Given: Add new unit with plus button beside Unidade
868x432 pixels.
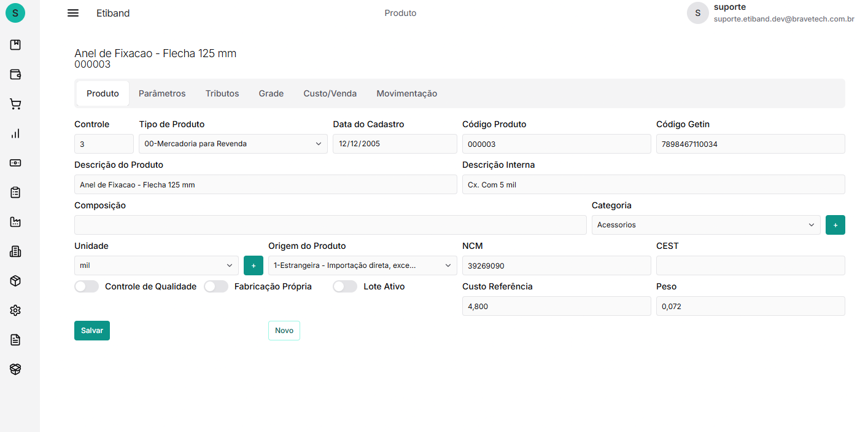Looking at the screenshot, I should tap(254, 265).
